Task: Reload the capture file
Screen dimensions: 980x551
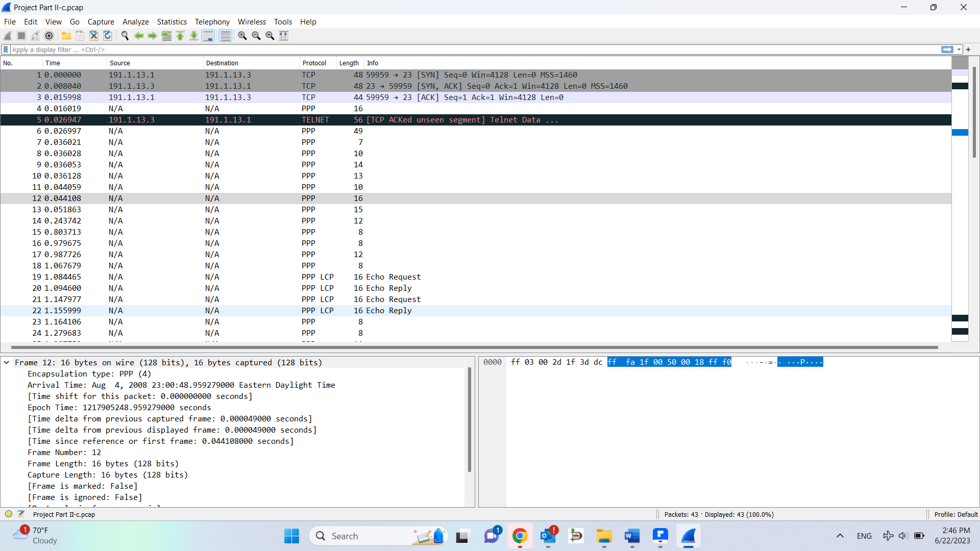Action: [108, 36]
